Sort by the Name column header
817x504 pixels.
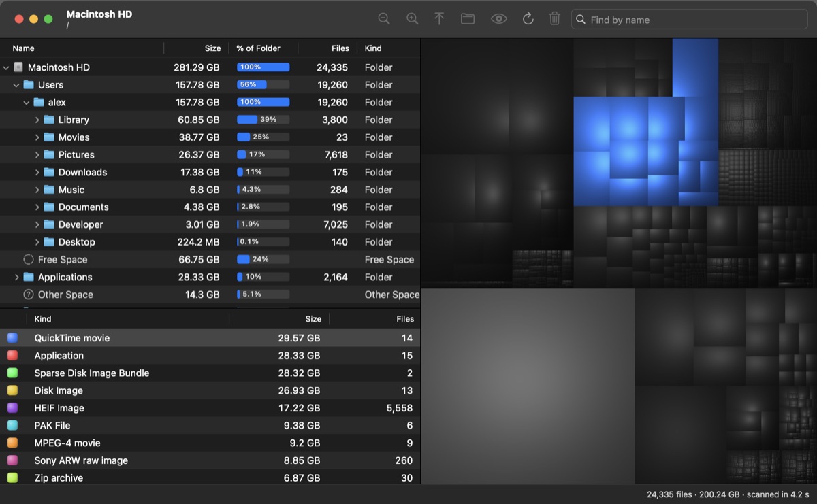pyautogui.click(x=82, y=48)
